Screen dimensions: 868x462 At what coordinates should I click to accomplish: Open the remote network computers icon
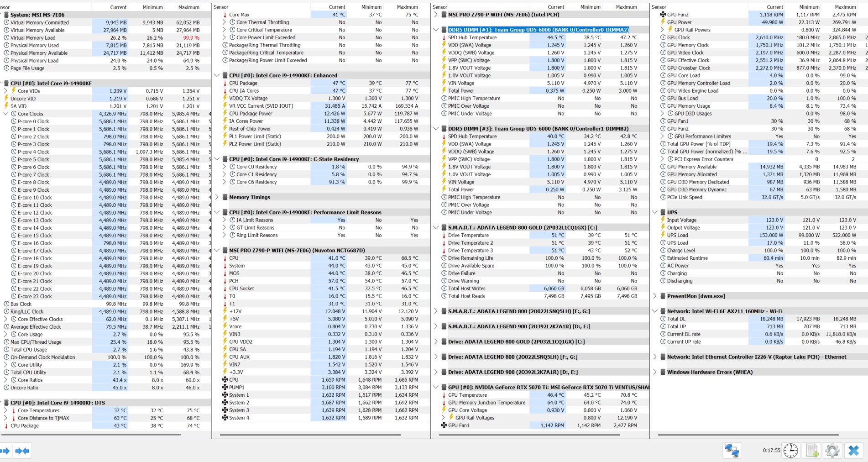click(732, 451)
